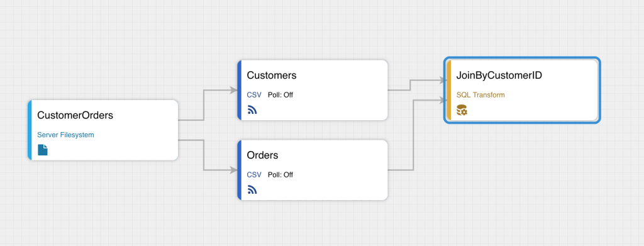Click the light blue bar on CustomerOrders node

[30, 130]
